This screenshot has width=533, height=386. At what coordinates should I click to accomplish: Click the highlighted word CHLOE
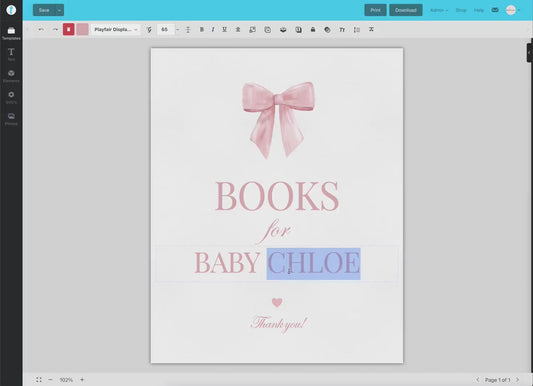[x=313, y=264]
